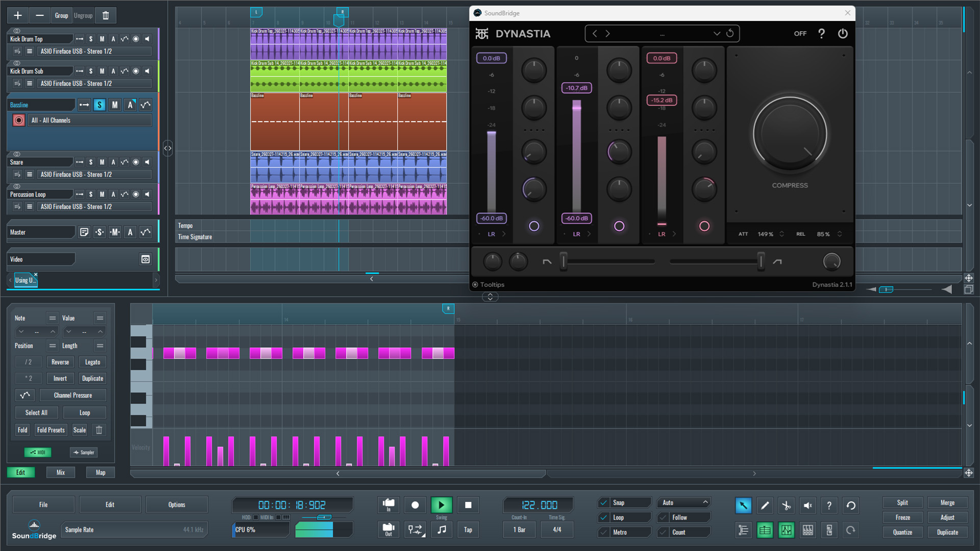Start playback with the green play button
Image resolution: width=980 pixels, height=551 pixels.
point(441,505)
